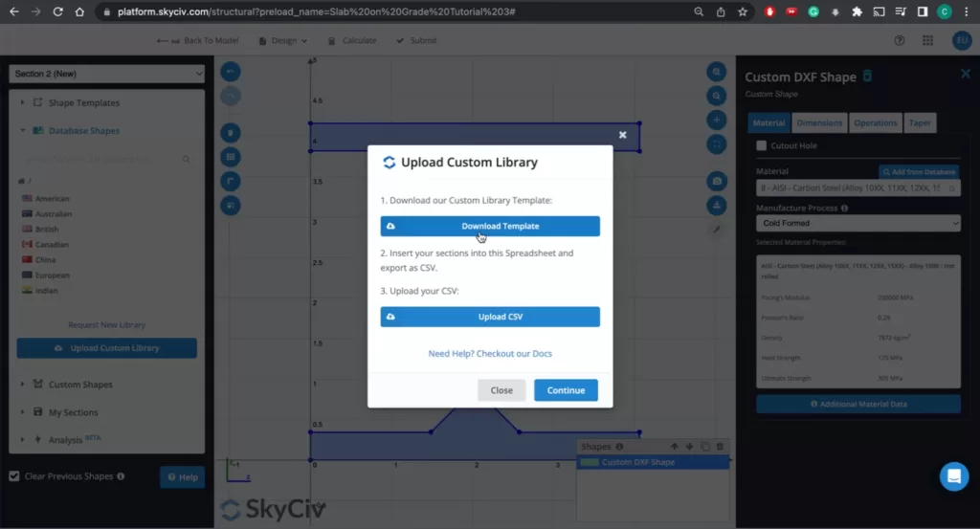Click the zoom out magnifier button
This screenshot has width=980, height=529.
tap(717, 96)
